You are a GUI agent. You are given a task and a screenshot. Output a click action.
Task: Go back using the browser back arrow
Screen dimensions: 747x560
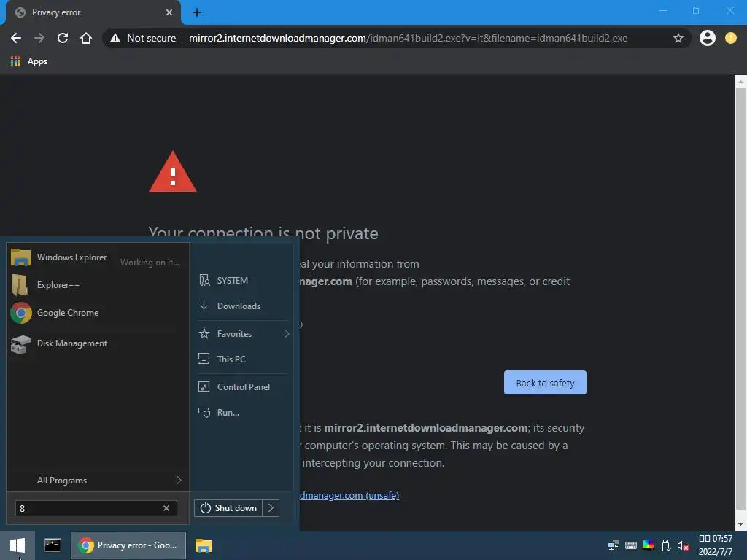pyautogui.click(x=16, y=38)
